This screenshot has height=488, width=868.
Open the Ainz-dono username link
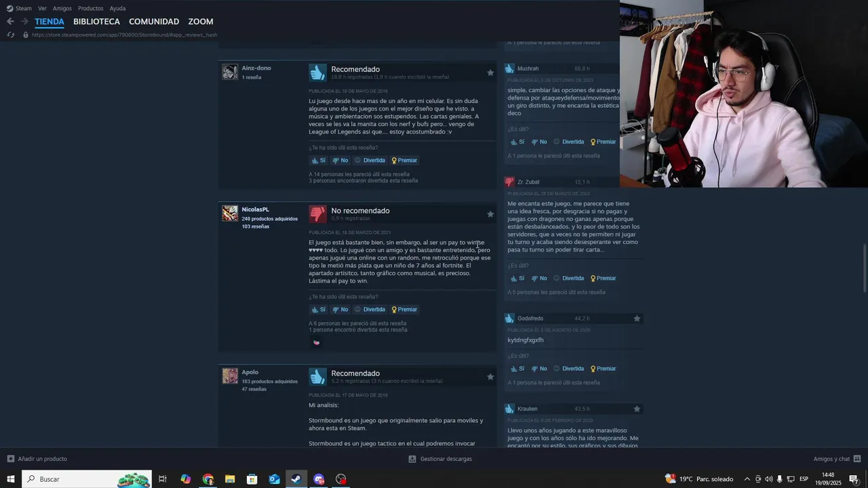point(256,68)
